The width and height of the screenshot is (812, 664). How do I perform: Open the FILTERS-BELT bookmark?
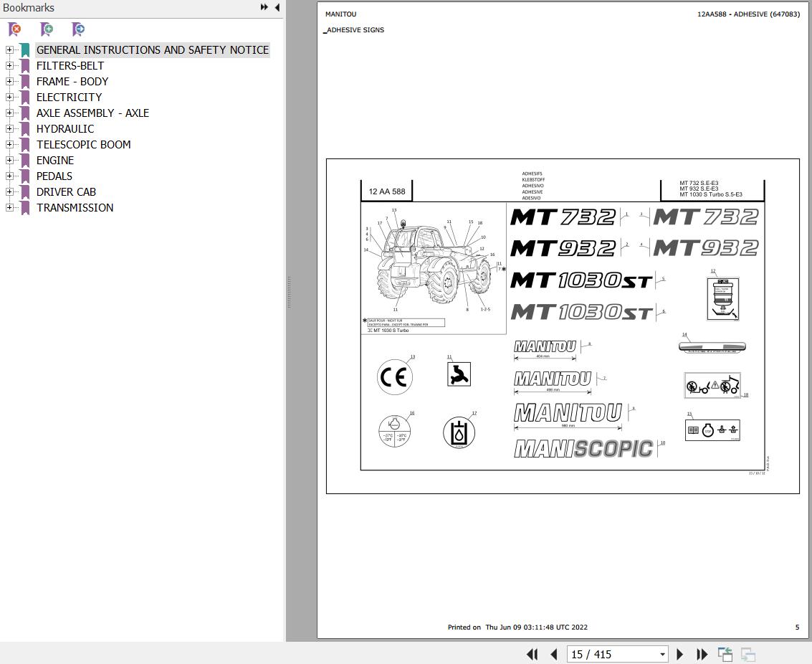click(x=70, y=66)
